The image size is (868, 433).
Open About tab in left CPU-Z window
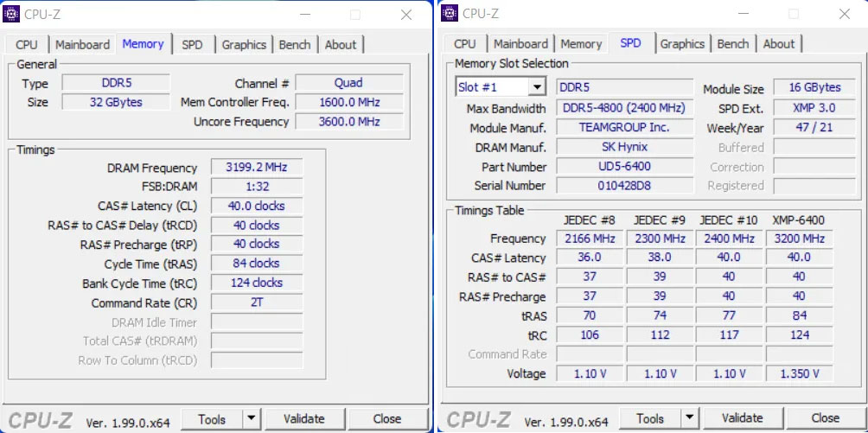point(341,44)
